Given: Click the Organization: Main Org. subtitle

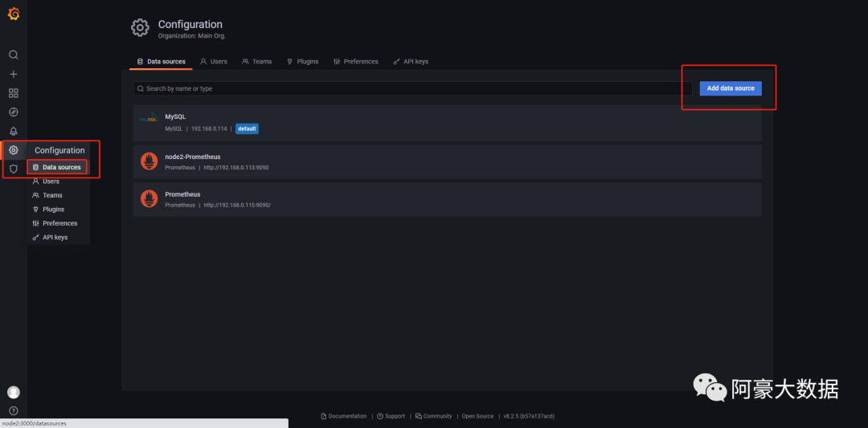Looking at the screenshot, I should [x=192, y=36].
